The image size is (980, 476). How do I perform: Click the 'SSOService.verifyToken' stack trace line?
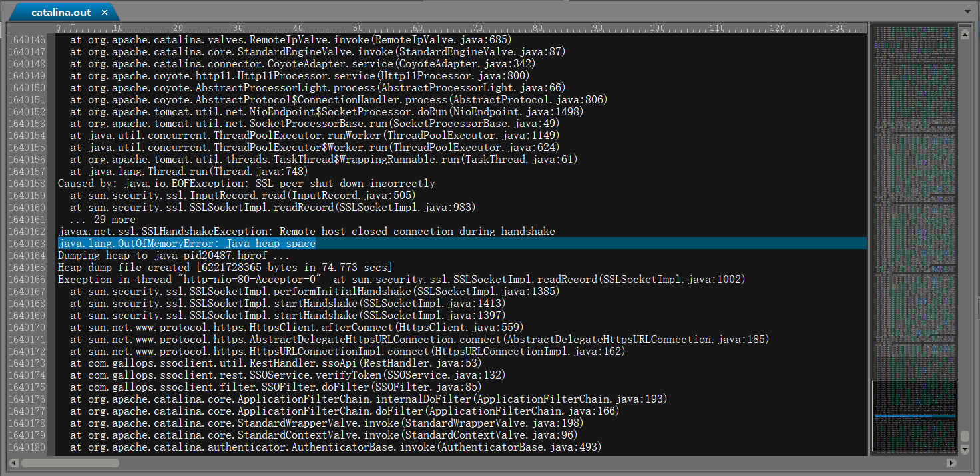click(288, 375)
